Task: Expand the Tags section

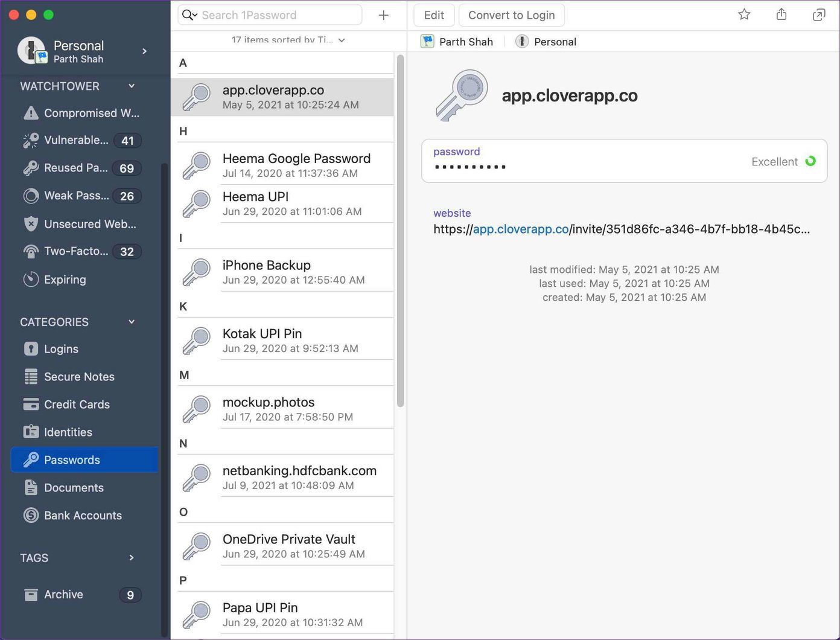Action: point(132,558)
